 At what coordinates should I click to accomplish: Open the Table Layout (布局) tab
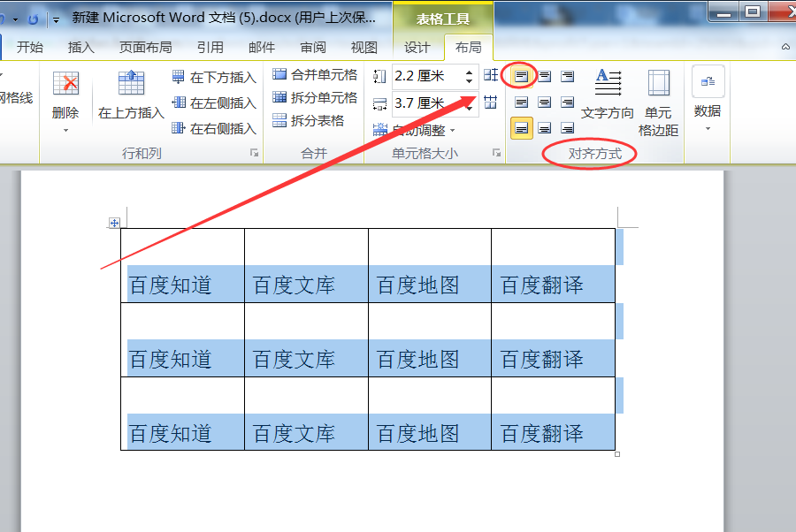coord(468,47)
